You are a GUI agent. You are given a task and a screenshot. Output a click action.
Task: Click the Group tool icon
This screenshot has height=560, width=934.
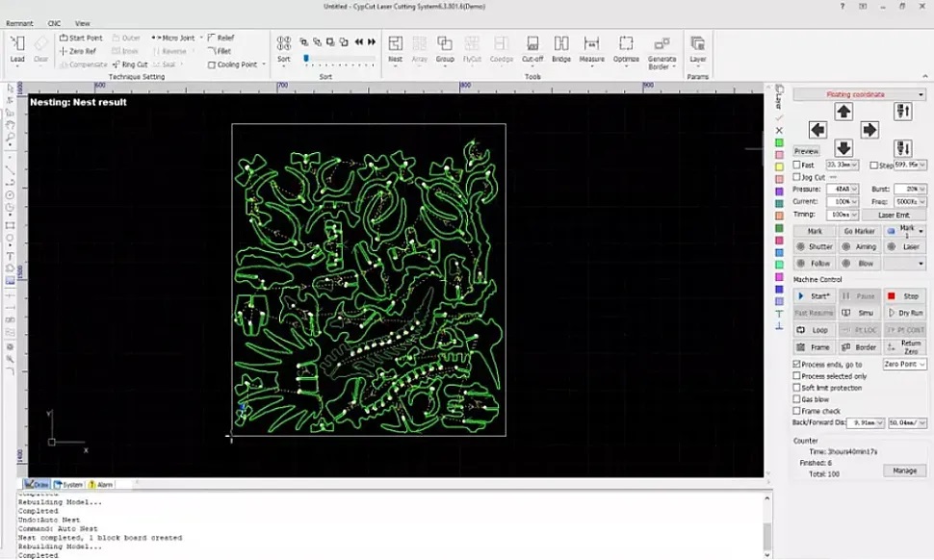(x=445, y=46)
